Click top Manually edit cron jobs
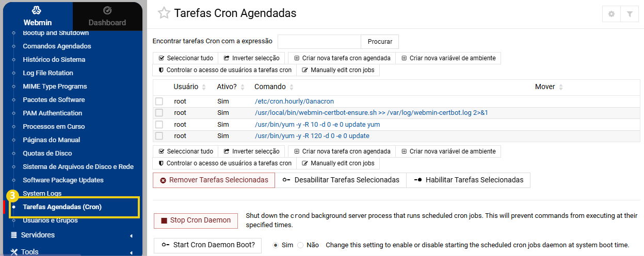Viewport: 644px width, 256px height. pyautogui.click(x=338, y=70)
